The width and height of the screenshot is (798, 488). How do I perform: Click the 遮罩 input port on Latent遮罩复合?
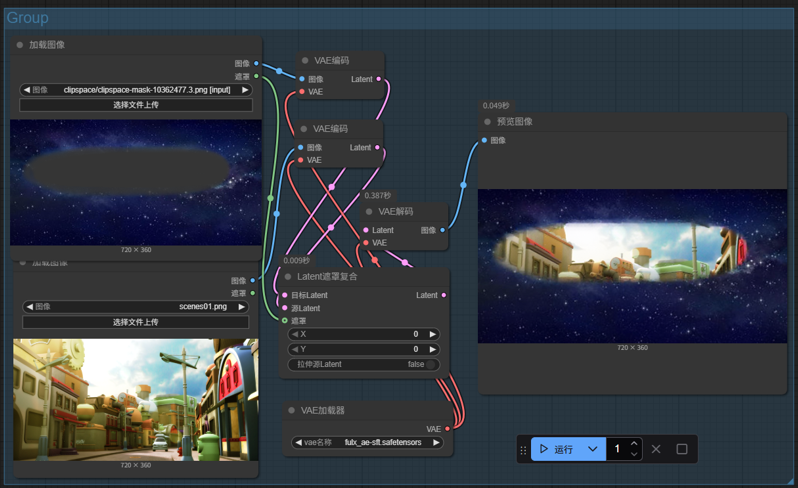284,321
